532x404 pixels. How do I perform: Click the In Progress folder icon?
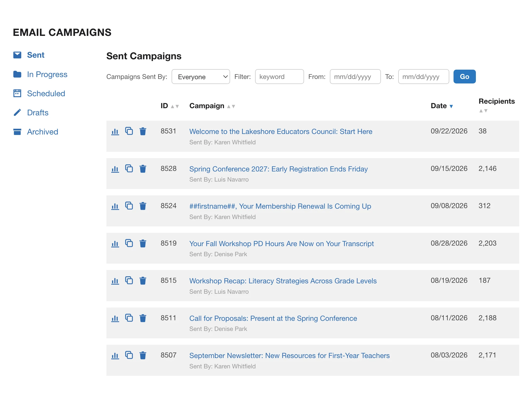click(x=17, y=74)
